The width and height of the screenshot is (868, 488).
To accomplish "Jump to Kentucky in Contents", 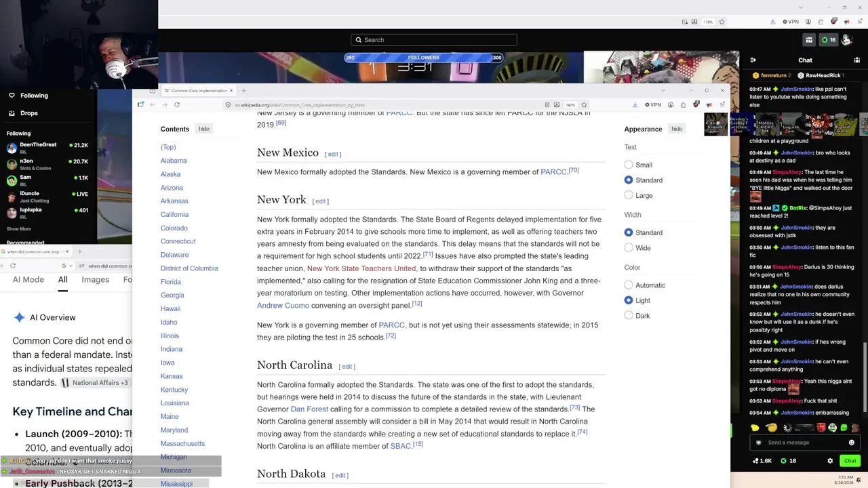I will coord(174,390).
